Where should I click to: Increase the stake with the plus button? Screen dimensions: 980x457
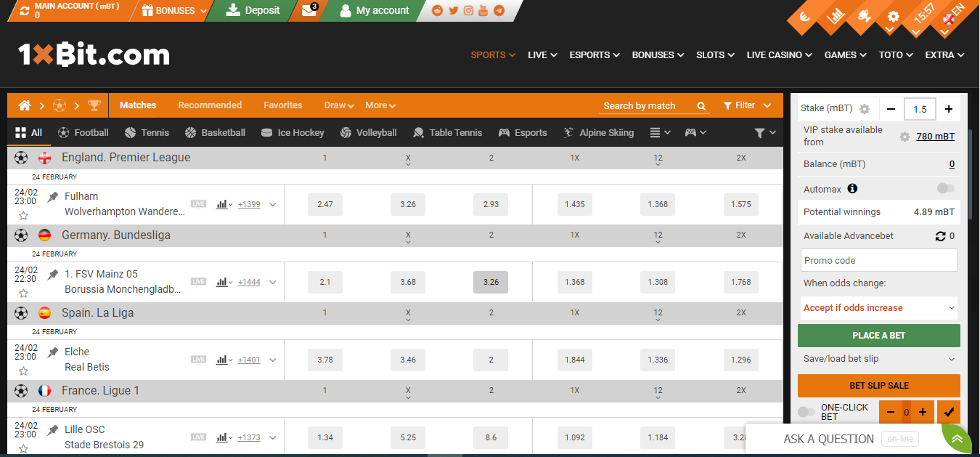pos(949,108)
